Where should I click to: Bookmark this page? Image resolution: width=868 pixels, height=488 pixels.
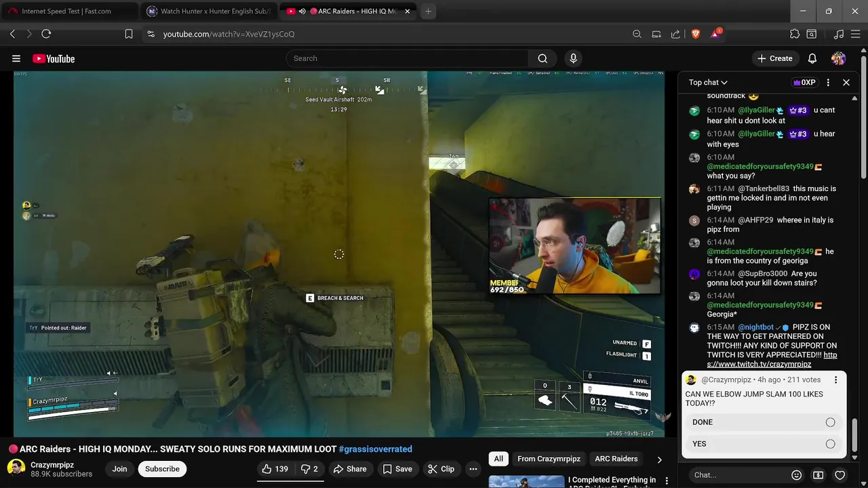pos(129,34)
